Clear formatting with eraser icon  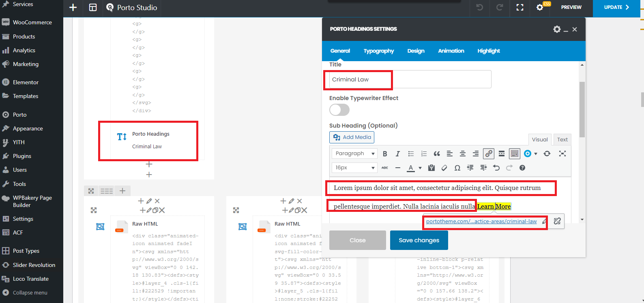pos(444,168)
